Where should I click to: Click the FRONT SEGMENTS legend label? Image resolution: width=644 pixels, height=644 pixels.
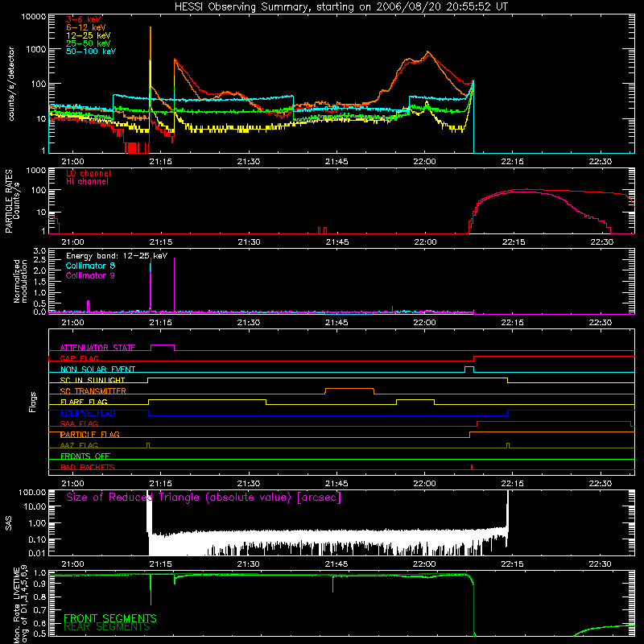[x=110, y=618]
